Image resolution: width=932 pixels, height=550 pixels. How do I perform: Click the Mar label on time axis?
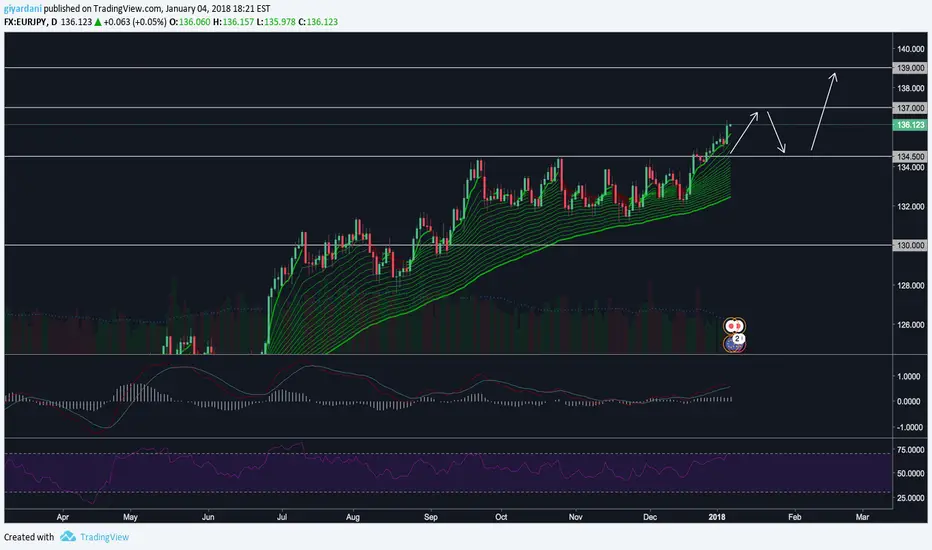862,517
